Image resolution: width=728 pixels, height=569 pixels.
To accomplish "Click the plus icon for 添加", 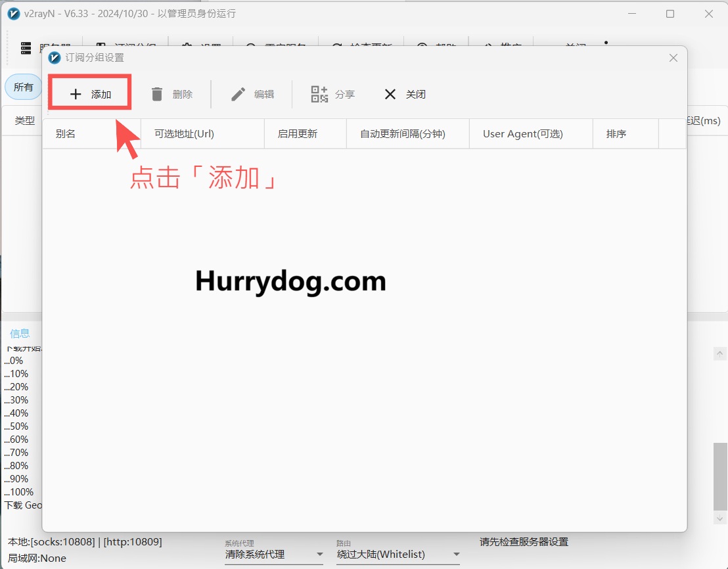I will (x=76, y=94).
